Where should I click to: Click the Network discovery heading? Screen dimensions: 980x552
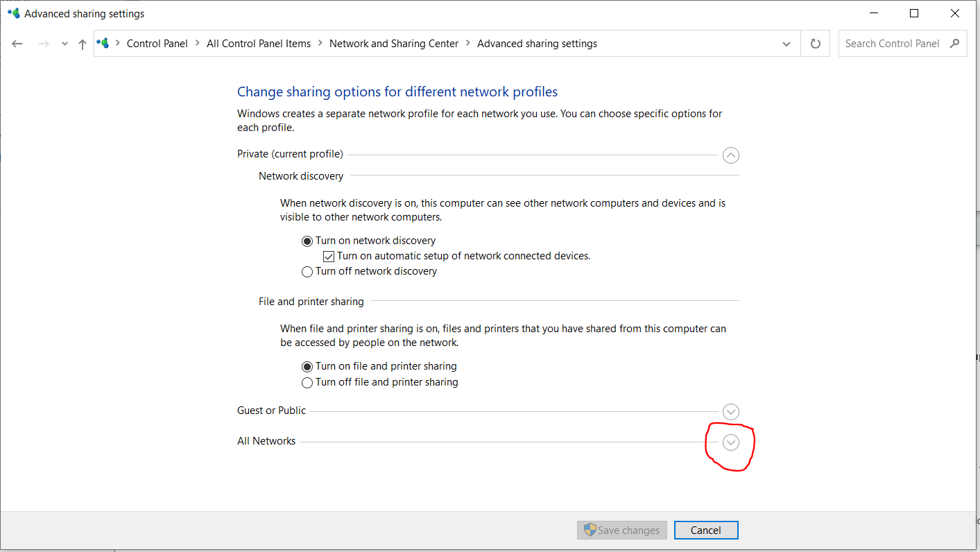point(301,176)
